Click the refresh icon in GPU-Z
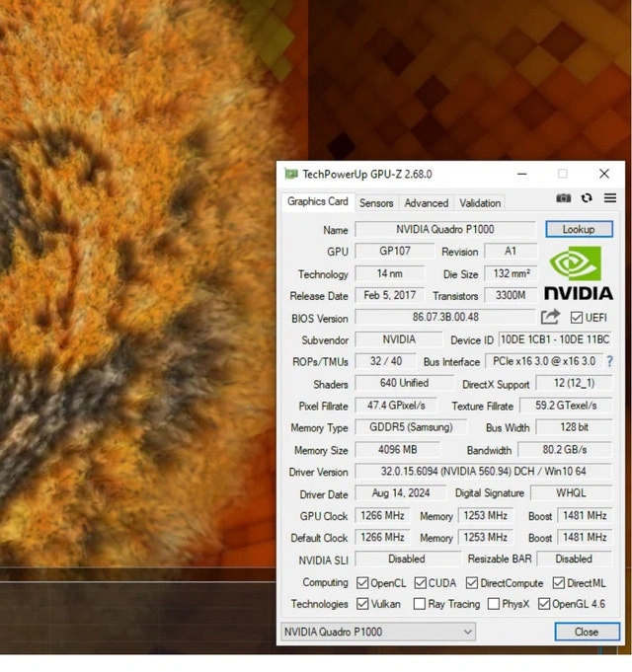Image resolution: width=632 pixels, height=672 pixels. coord(587,198)
